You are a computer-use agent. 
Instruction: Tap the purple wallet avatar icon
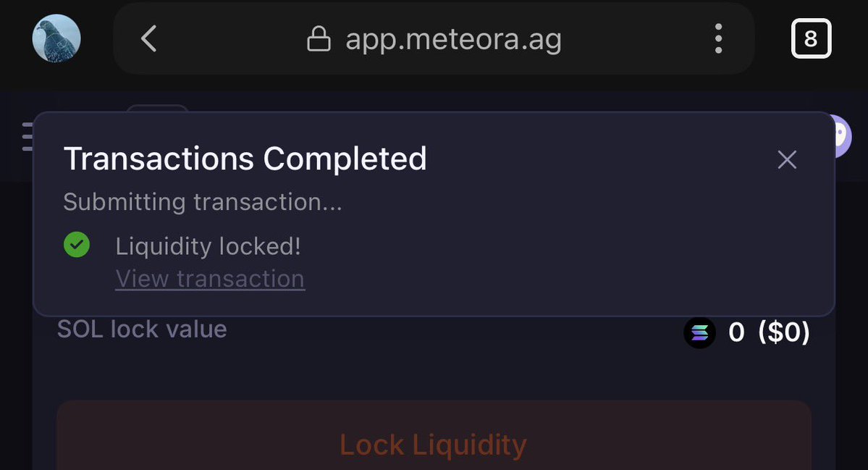pos(842,136)
